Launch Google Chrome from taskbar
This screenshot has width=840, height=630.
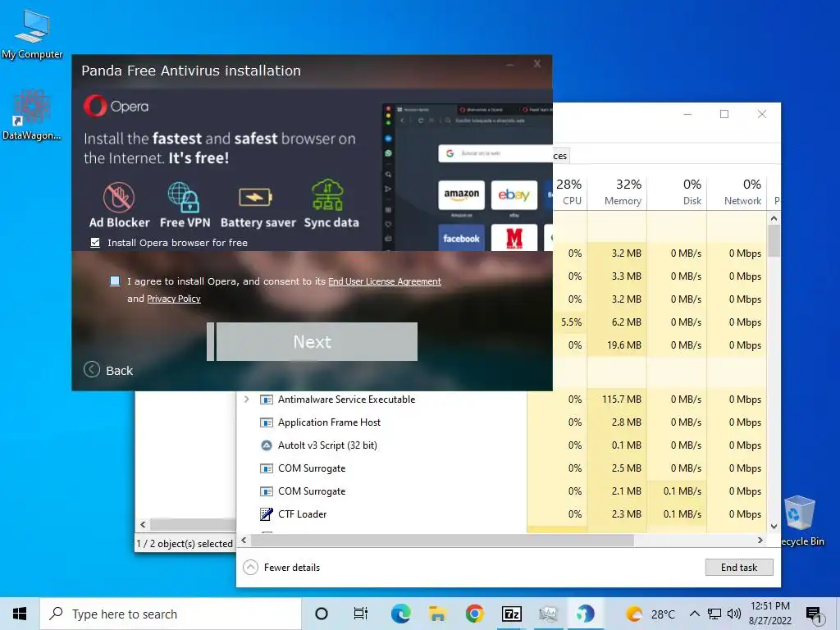[x=475, y=614]
